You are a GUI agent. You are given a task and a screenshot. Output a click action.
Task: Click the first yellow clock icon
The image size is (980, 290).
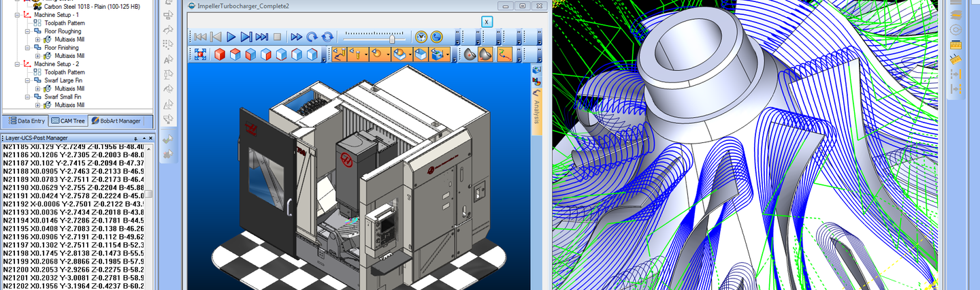(421, 37)
